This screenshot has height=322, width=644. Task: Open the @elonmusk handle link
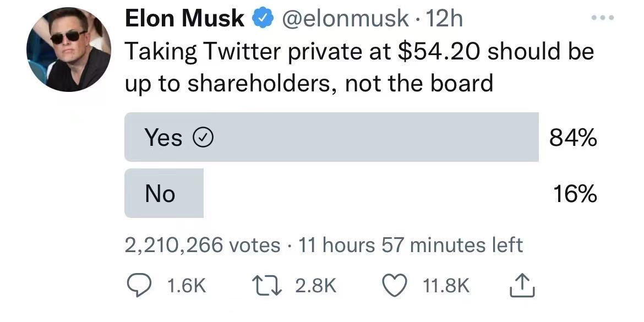click(x=346, y=20)
